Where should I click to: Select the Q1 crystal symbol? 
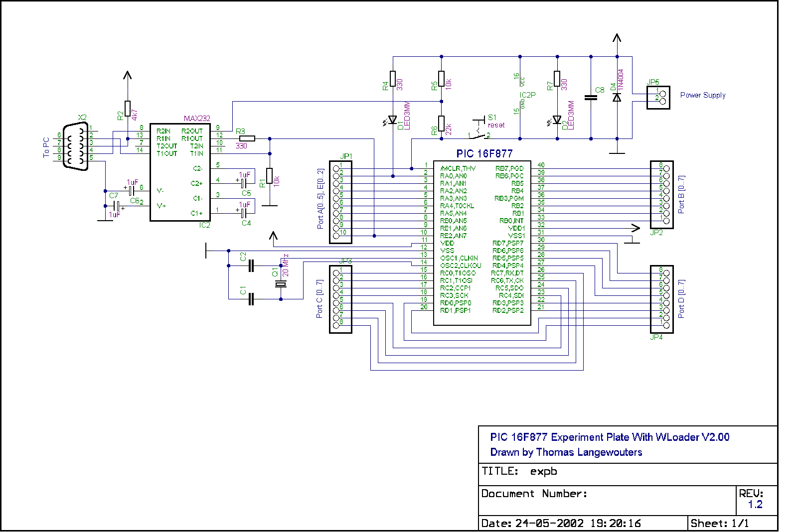[x=281, y=284]
